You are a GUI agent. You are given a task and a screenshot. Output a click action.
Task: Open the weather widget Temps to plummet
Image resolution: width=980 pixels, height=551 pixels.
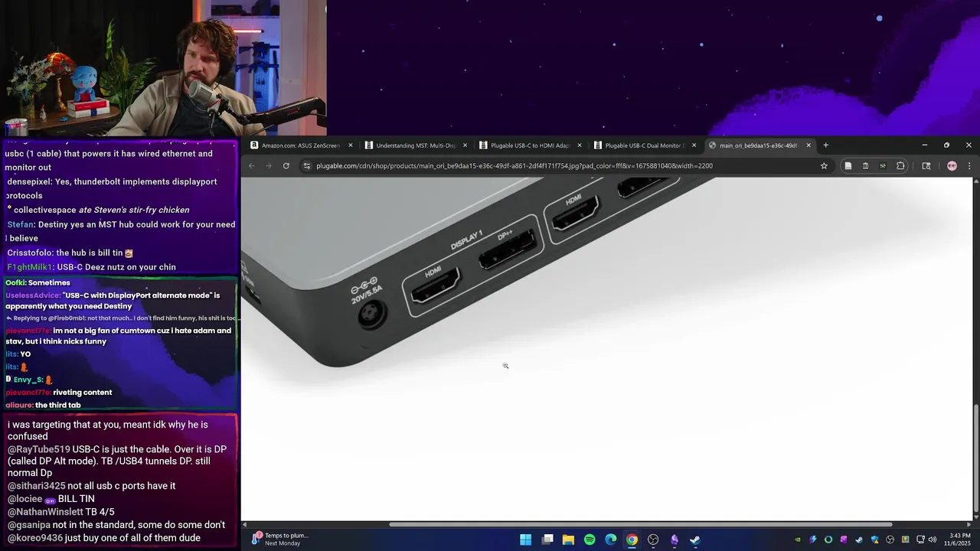point(280,540)
